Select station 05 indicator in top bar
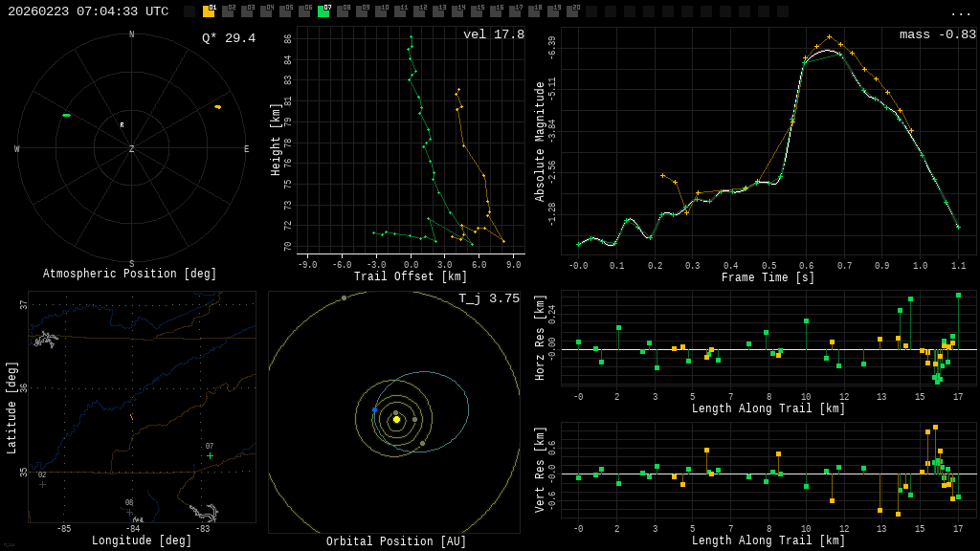Screen dimensions: 980x551 [285, 11]
